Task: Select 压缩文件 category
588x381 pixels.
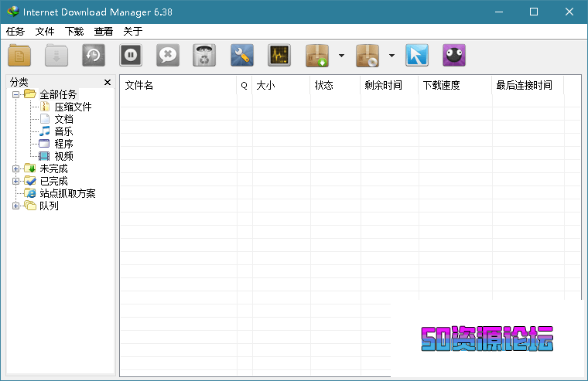Action: [x=73, y=107]
